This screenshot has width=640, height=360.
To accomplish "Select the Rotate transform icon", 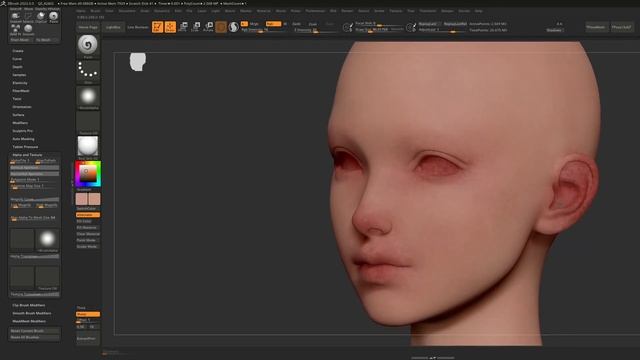I will tap(208, 27).
